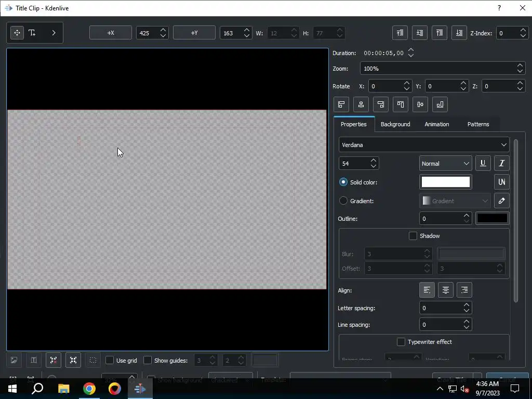The width and height of the screenshot is (532, 399).
Task: Set text alignment to right
Action: point(464,290)
